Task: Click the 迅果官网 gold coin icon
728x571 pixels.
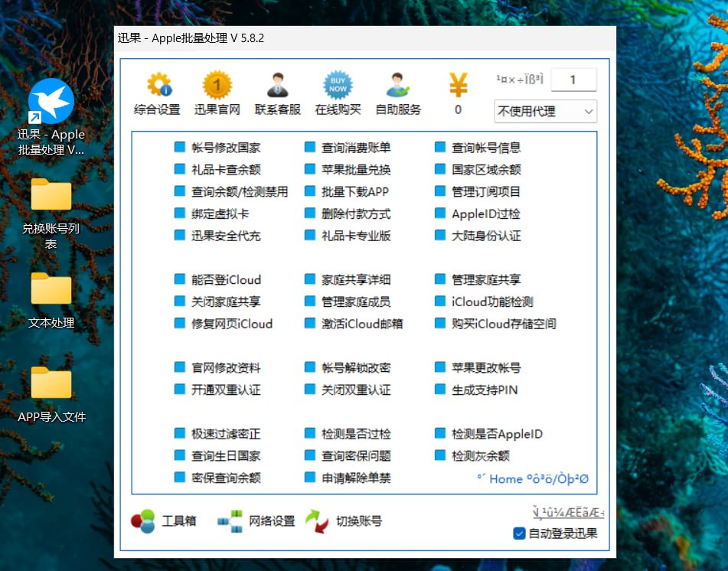Action: pyautogui.click(x=217, y=85)
